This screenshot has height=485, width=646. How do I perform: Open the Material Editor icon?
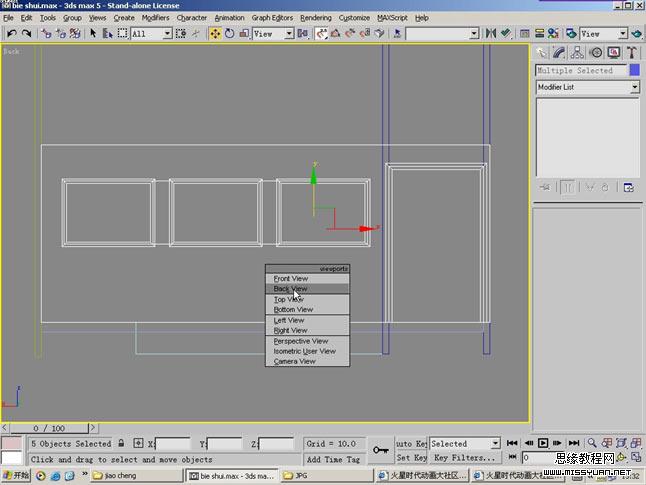coord(553,33)
